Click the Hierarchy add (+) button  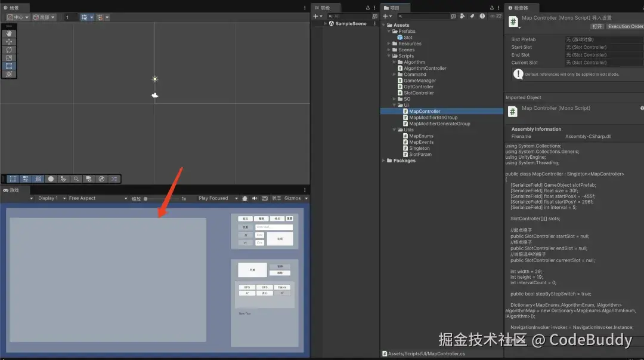[317, 16]
